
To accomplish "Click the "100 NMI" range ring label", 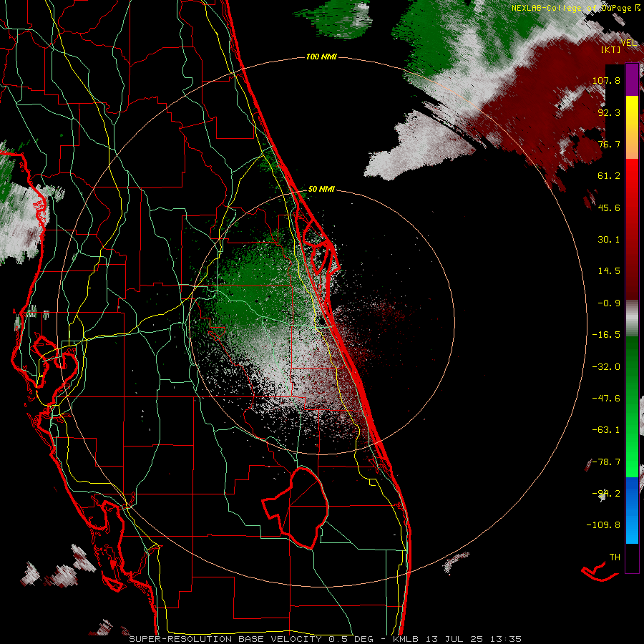I will click(321, 57).
